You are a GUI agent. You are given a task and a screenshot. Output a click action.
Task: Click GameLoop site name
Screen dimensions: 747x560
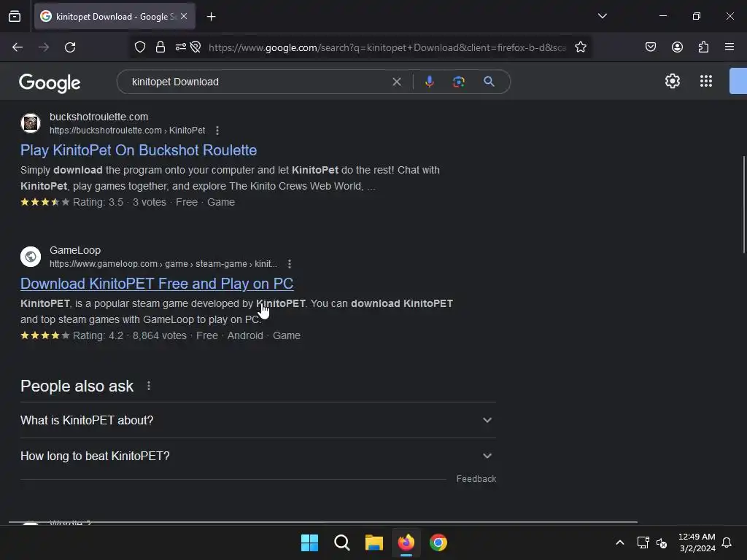(75, 250)
